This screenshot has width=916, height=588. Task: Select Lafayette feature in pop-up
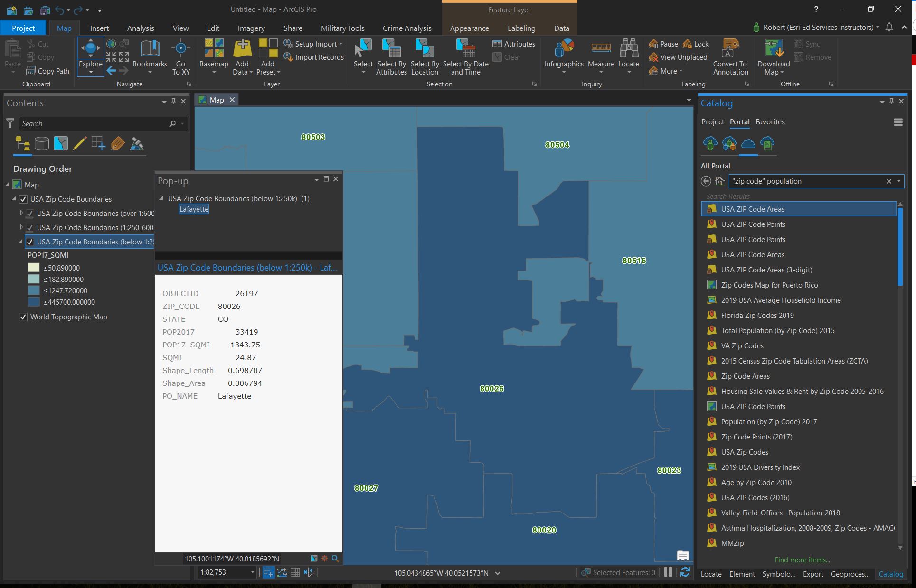pyautogui.click(x=194, y=209)
